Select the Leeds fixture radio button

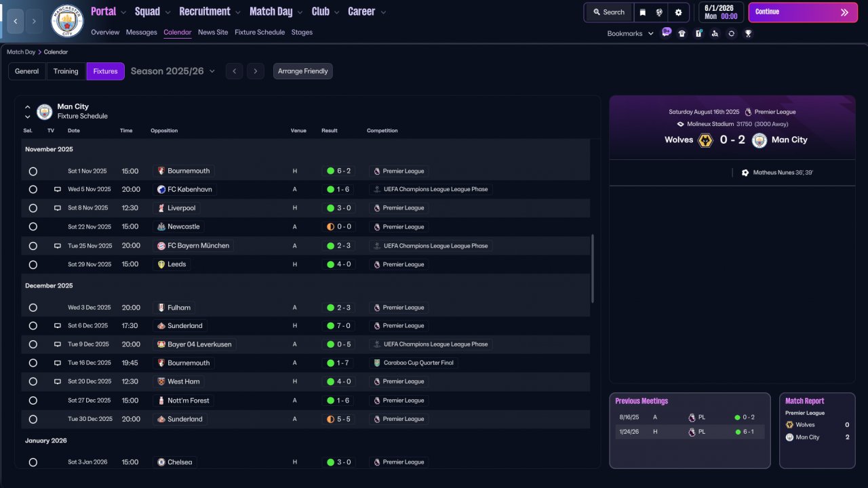tap(33, 264)
